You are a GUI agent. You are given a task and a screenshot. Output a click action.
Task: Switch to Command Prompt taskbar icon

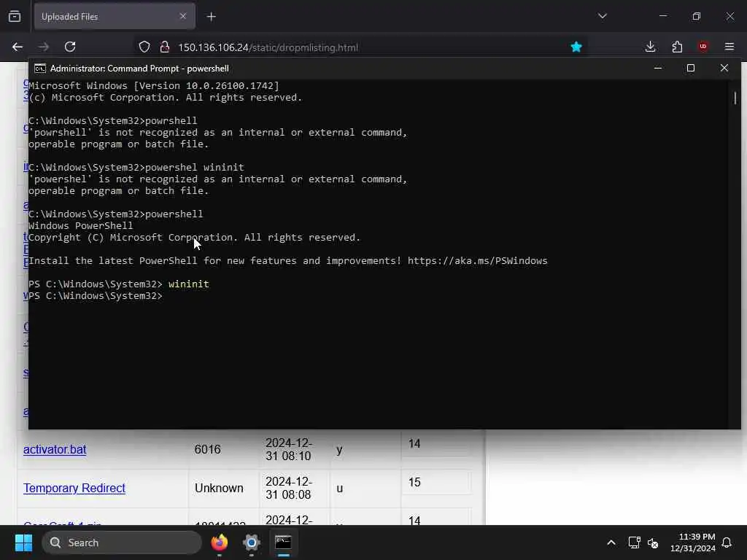coord(284,542)
